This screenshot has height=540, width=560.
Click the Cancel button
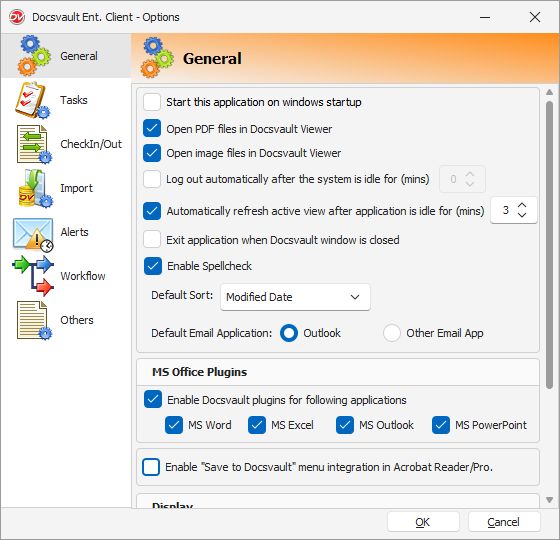[504, 522]
